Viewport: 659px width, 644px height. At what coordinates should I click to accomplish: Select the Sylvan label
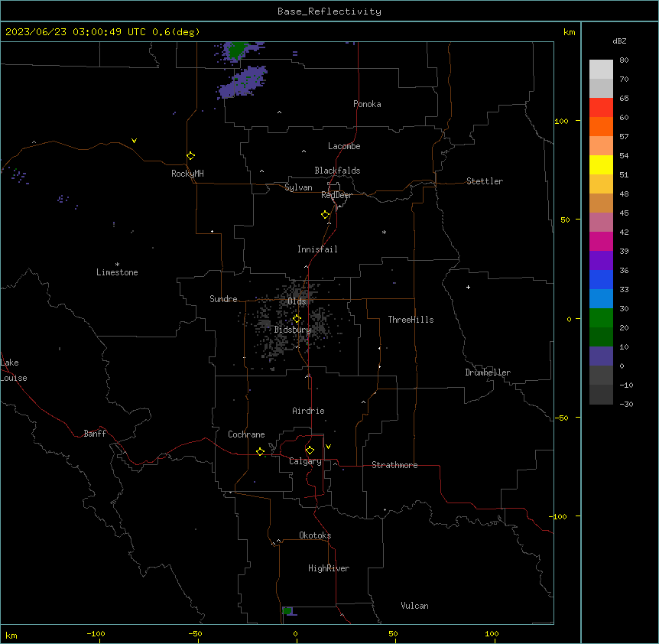298,187
